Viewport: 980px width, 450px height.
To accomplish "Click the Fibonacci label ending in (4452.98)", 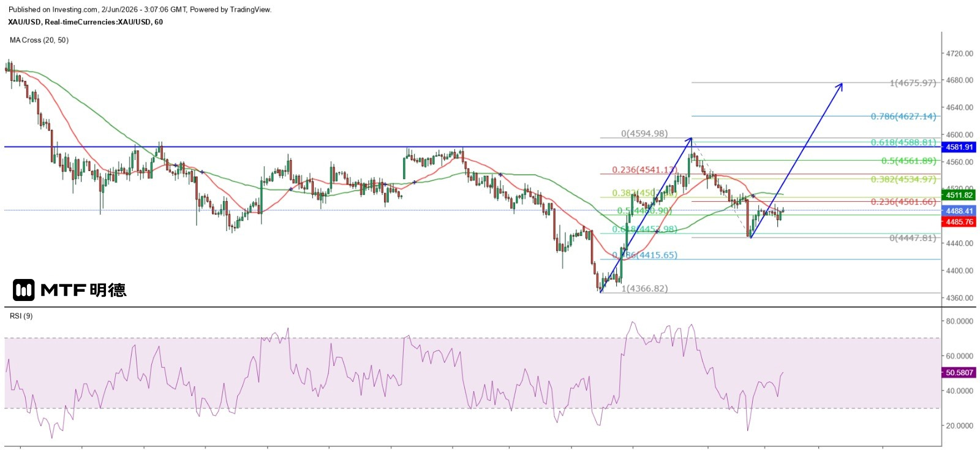I will click(x=645, y=229).
